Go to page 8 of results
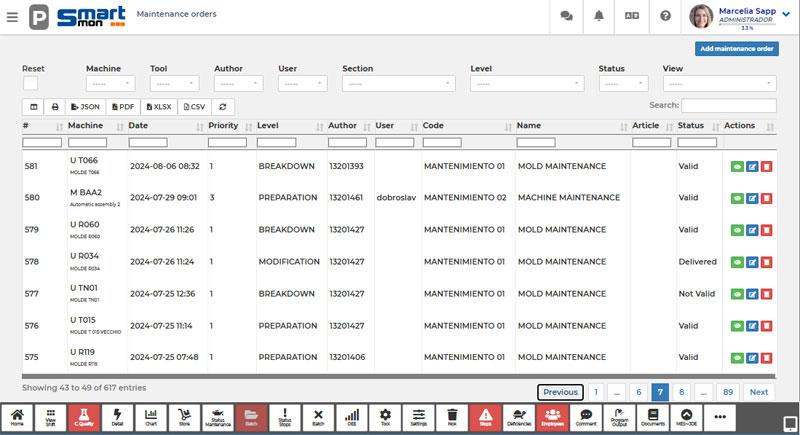 pyautogui.click(x=681, y=392)
